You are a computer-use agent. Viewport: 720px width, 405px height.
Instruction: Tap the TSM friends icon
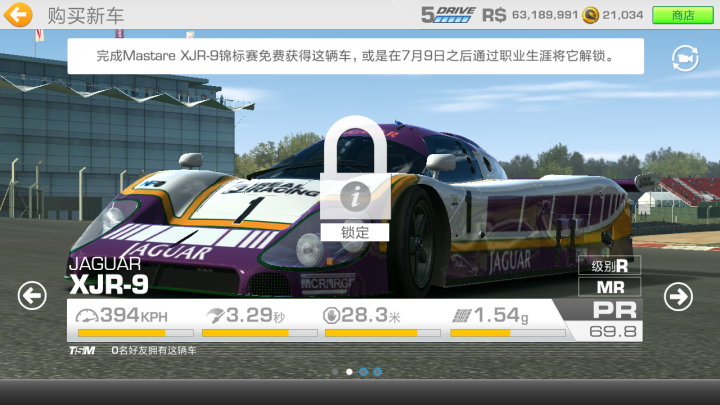[82, 350]
